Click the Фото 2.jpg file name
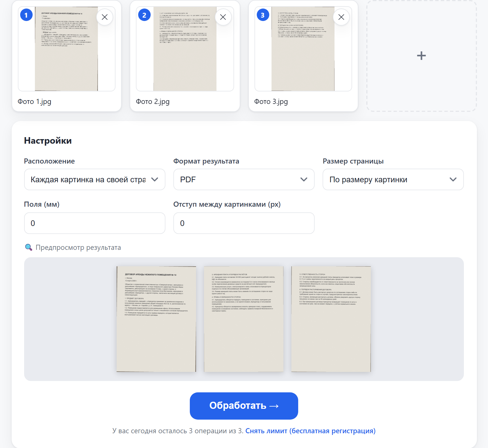The image size is (488, 448). click(153, 102)
